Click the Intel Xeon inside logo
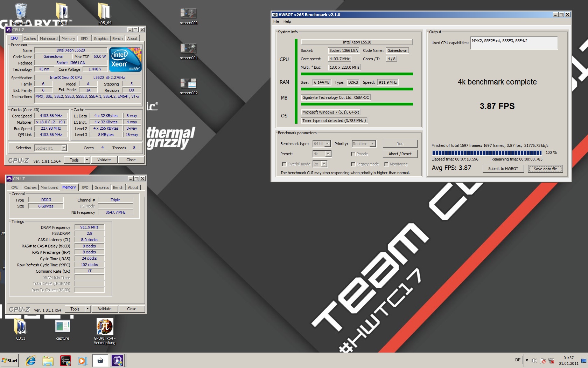588x368 pixels. tap(125, 59)
